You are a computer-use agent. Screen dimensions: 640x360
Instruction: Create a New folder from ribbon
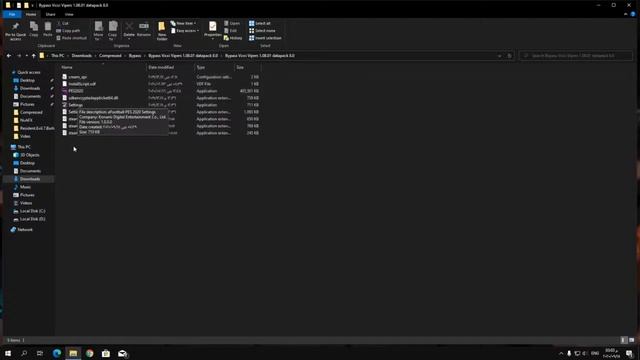[162, 31]
